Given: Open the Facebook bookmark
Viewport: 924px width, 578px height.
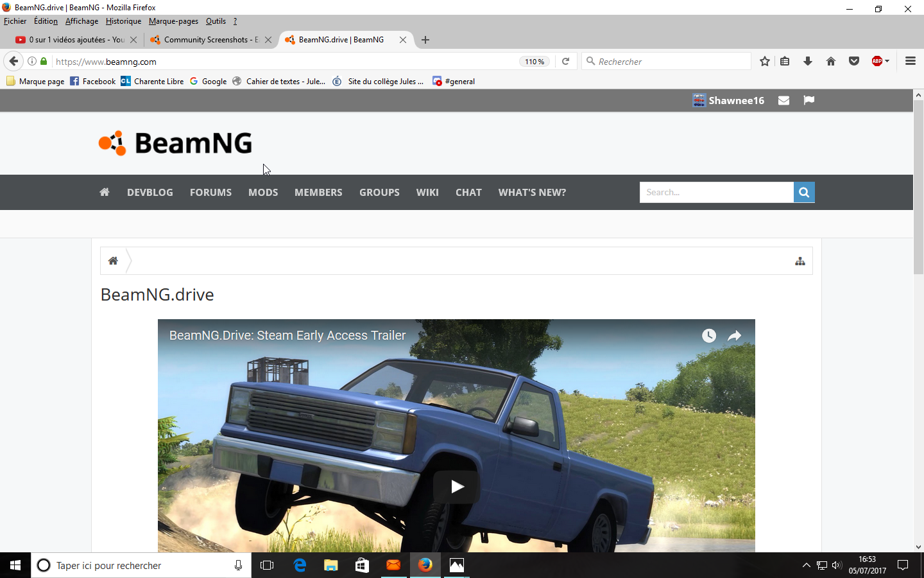Looking at the screenshot, I should [93, 81].
